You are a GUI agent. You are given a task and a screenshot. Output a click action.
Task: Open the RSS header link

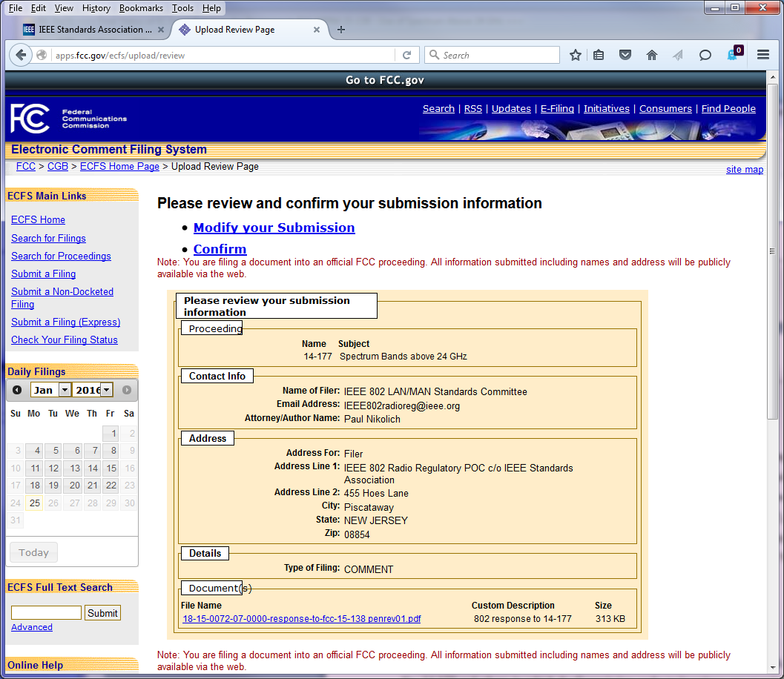(473, 108)
